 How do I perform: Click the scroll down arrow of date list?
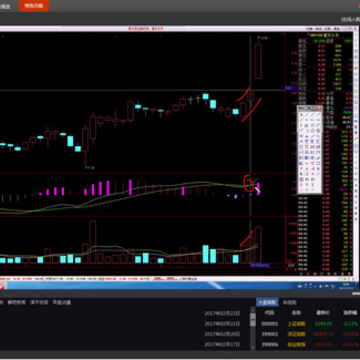pyautogui.click(x=253, y=347)
